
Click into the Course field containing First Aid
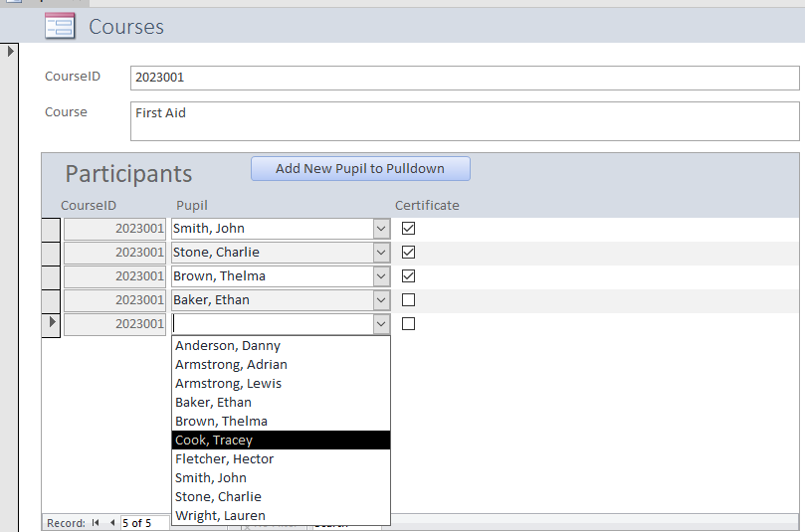click(464, 120)
